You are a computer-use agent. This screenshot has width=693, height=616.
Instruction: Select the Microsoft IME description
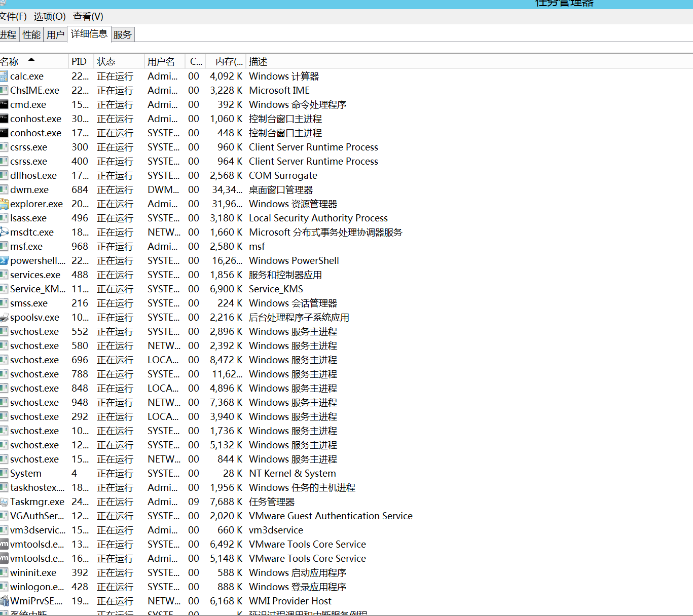pyautogui.click(x=279, y=91)
